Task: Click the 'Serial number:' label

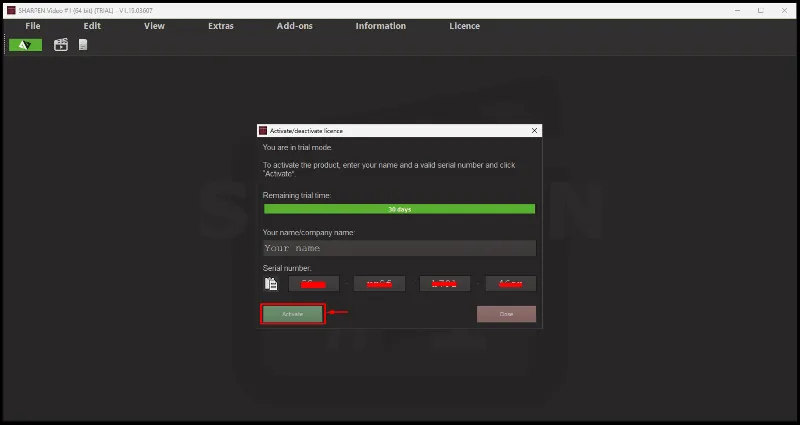Action: [287, 268]
